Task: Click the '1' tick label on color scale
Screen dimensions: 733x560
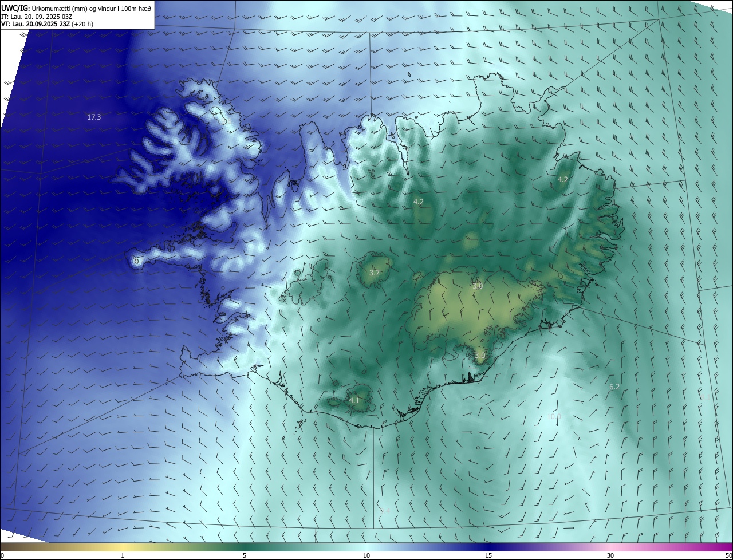Action: 123,555
